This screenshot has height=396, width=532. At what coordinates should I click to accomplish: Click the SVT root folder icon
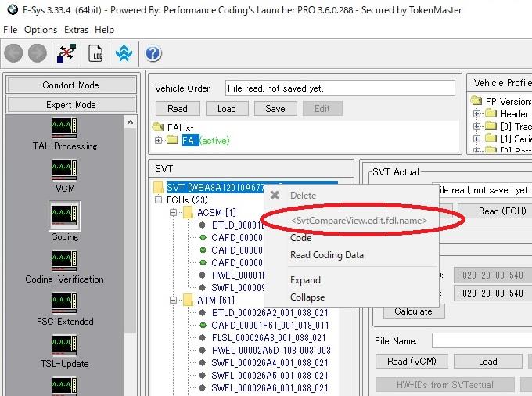tap(158, 187)
